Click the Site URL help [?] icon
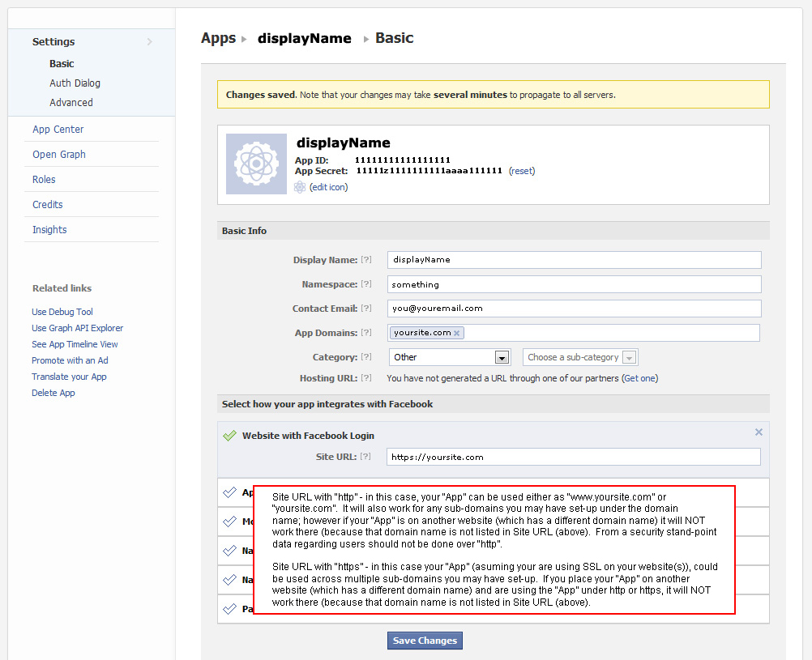This screenshot has width=812, height=660. point(365,457)
